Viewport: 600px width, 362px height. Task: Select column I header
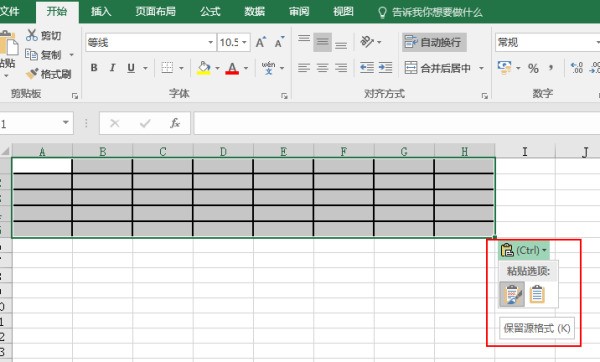[x=525, y=152]
